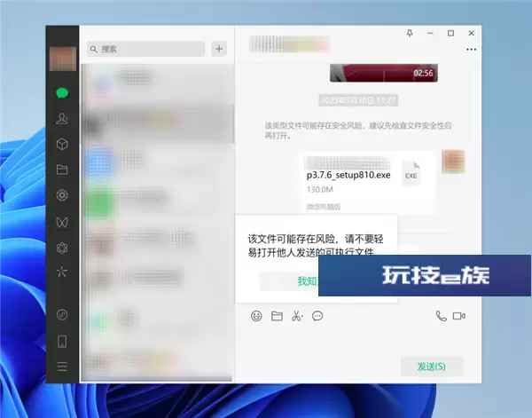Open the chat history bubble icon

(x=317, y=316)
